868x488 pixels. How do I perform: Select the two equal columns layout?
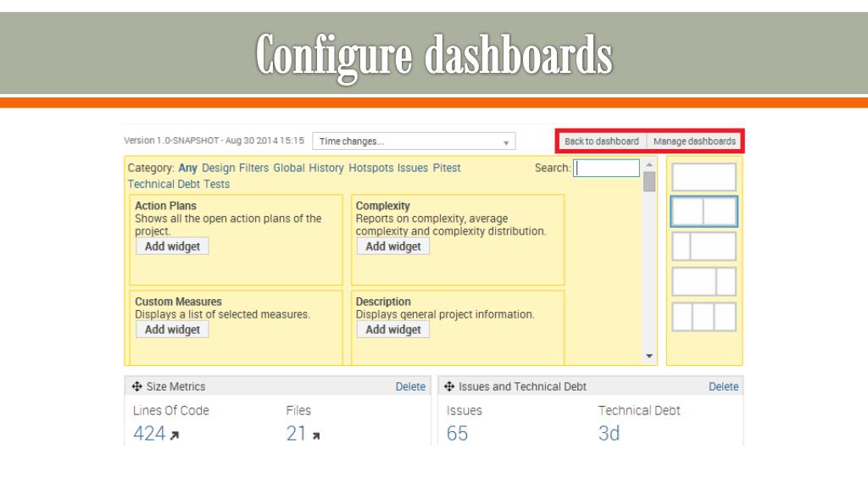(x=704, y=211)
